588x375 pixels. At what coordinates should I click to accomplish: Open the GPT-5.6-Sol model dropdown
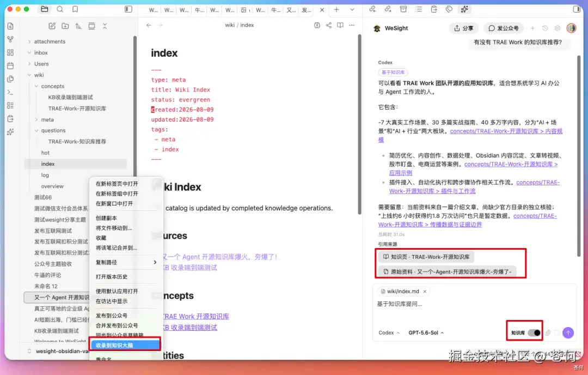coord(426,332)
